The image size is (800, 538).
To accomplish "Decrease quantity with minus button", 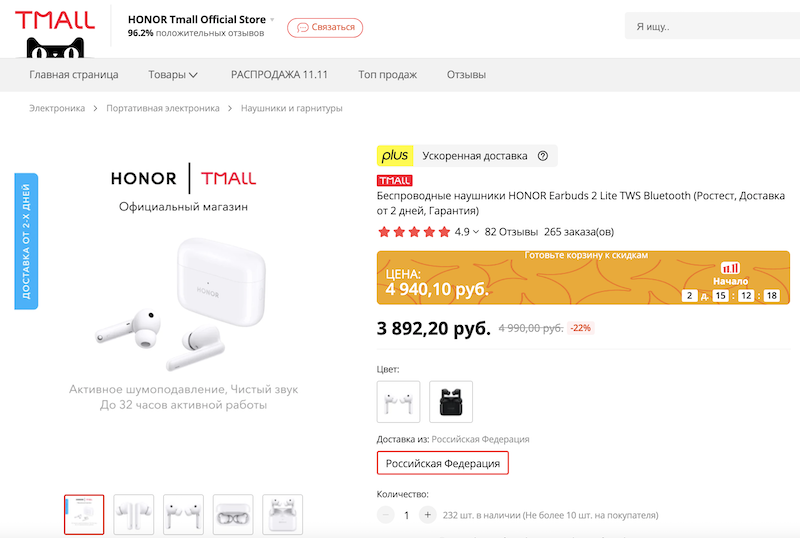I will point(386,515).
